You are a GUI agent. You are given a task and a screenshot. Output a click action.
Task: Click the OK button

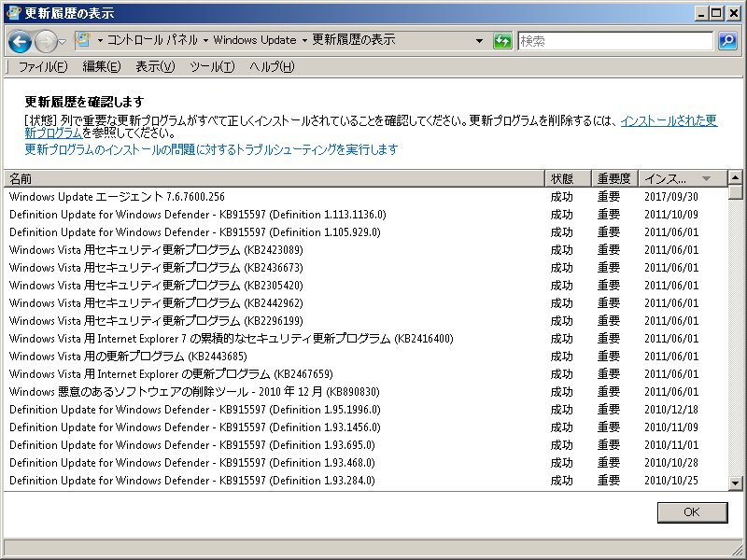[x=692, y=512]
